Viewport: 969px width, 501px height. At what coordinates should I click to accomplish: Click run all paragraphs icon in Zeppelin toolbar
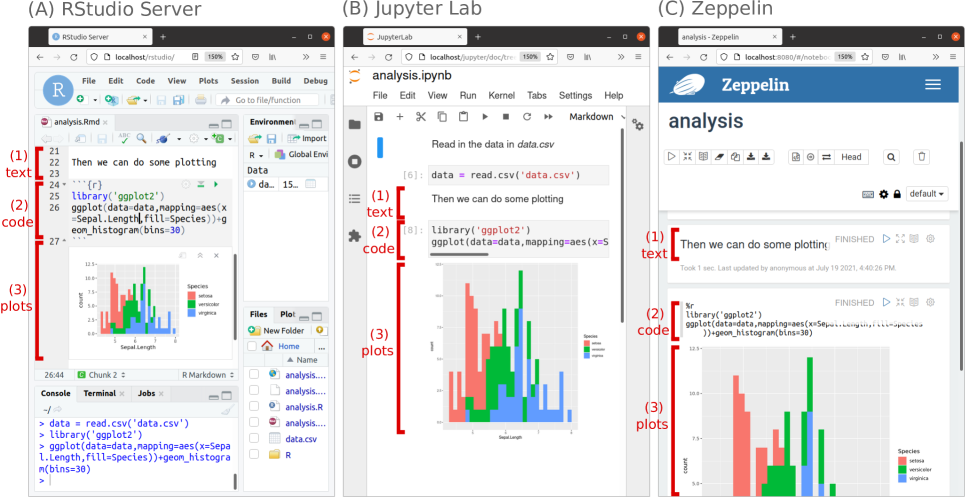672,157
